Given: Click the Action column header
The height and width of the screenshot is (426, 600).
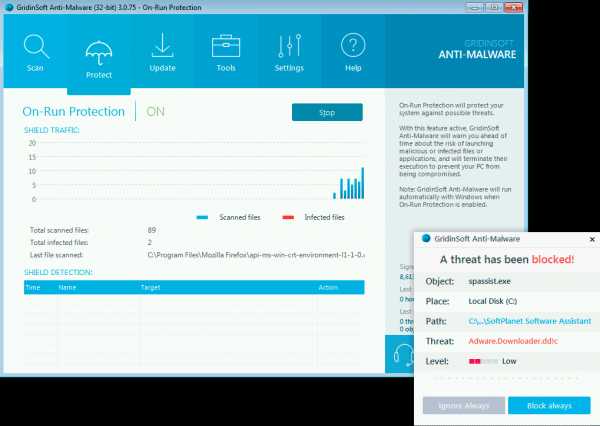Looking at the screenshot, I should pos(328,287).
